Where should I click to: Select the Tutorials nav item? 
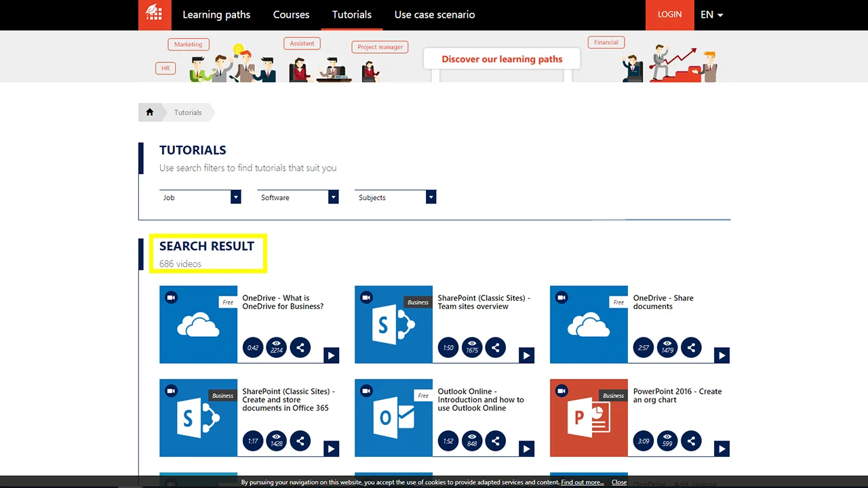pos(352,15)
